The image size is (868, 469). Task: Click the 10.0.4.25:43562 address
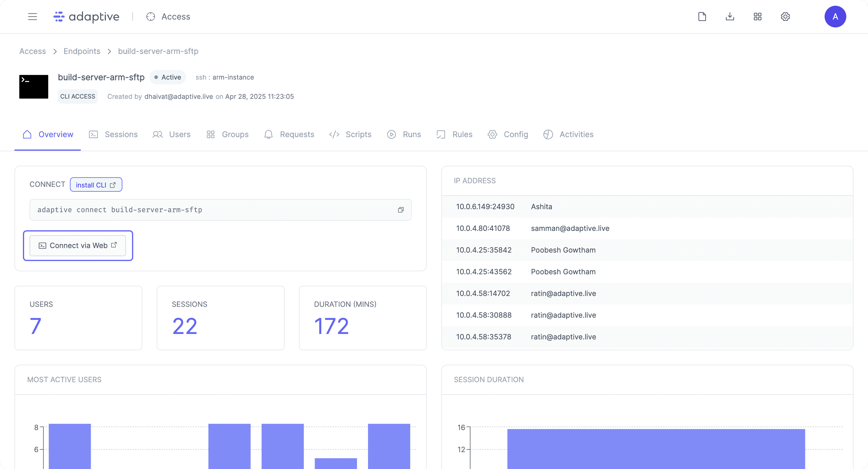(484, 272)
